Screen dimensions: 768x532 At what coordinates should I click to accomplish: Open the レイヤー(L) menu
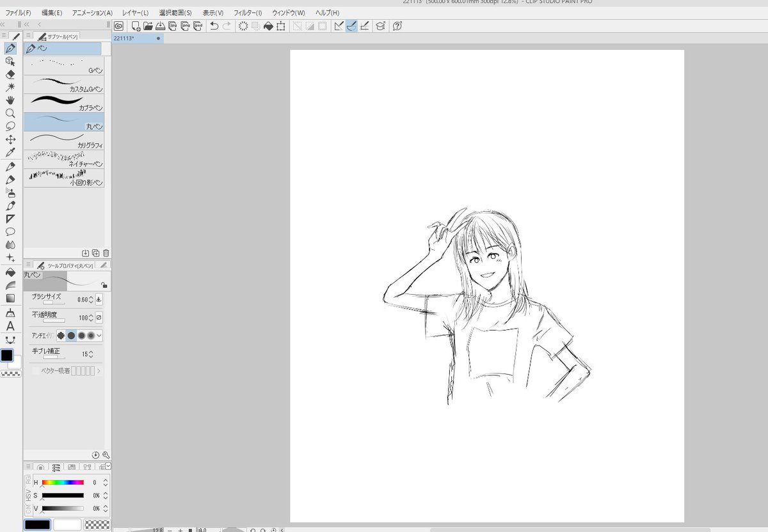tap(135, 13)
